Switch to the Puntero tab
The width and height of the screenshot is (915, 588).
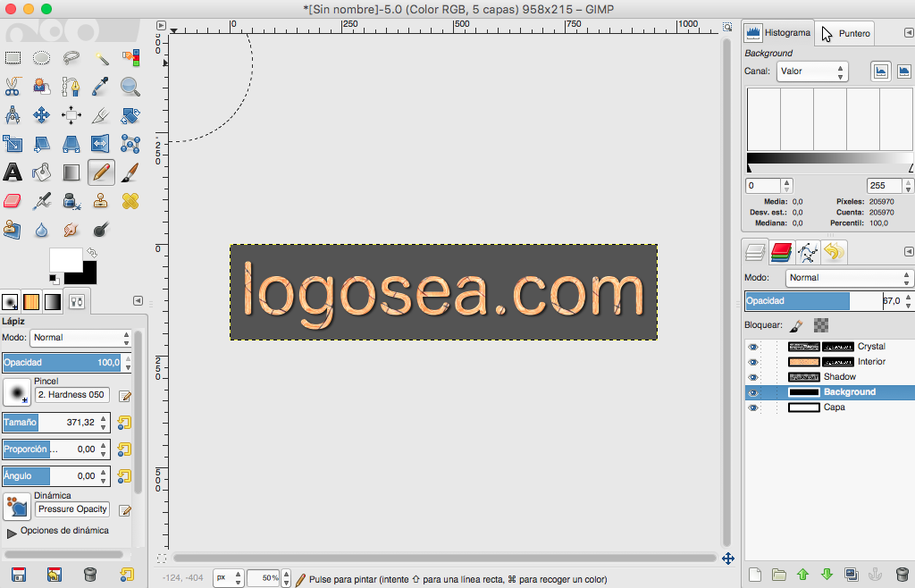click(845, 33)
